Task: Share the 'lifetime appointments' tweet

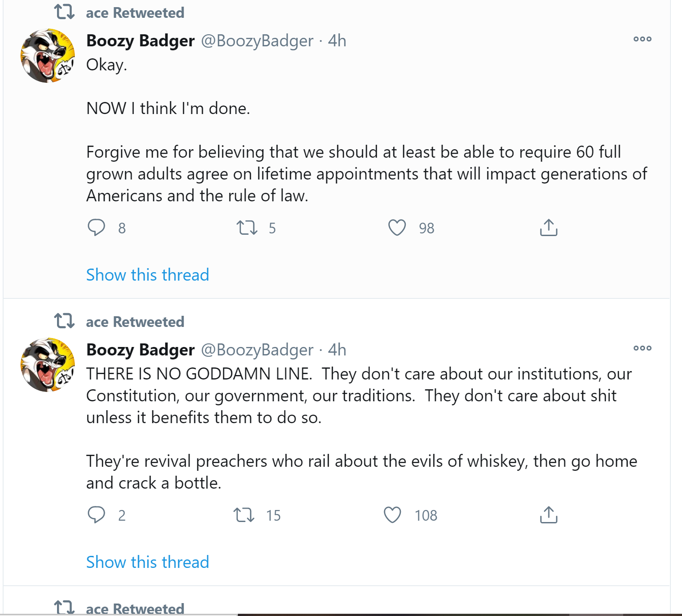Action: coord(548,227)
